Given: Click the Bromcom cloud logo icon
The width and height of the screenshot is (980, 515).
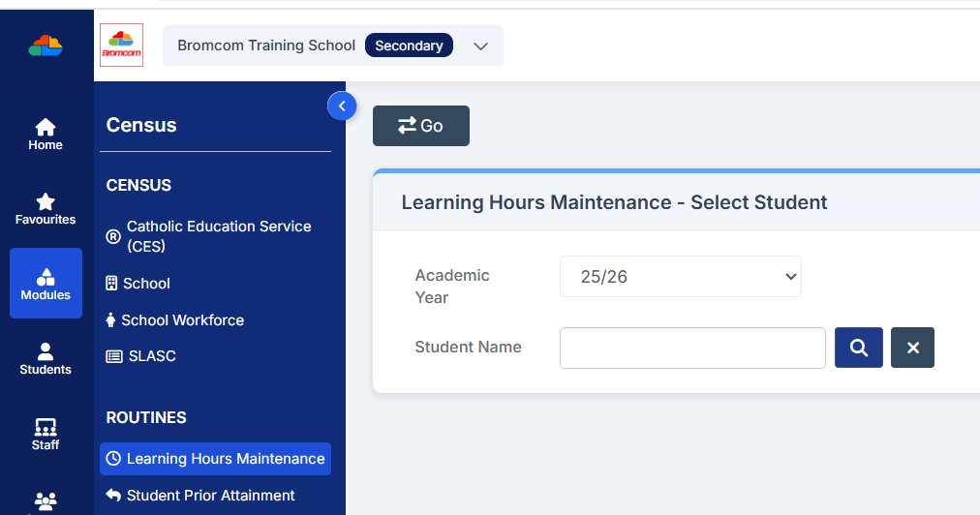Looking at the screenshot, I should 46,45.
